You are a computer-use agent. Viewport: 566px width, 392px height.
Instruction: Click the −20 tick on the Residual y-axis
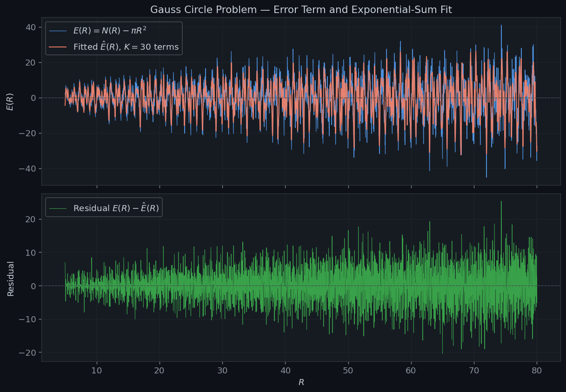point(27,352)
